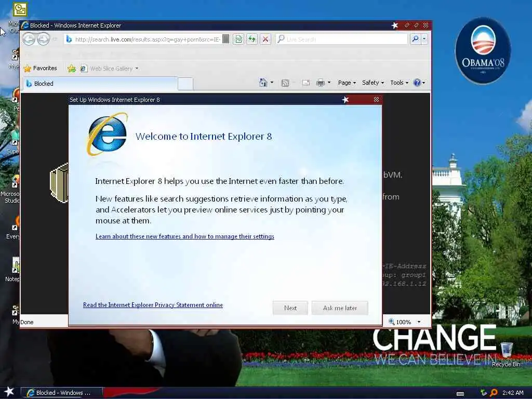Screen dimensions: 532x399
Task: Open the Safety menu
Action: 373,83
